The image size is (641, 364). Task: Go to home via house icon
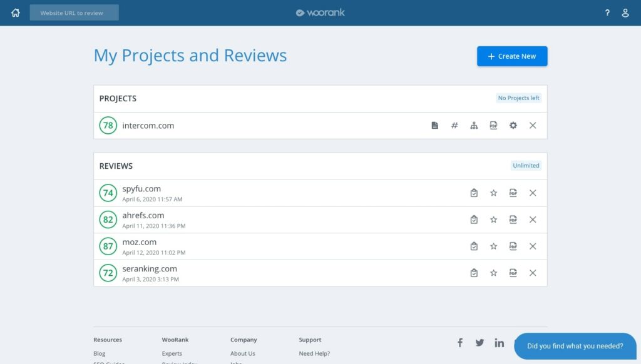tap(16, 13)
